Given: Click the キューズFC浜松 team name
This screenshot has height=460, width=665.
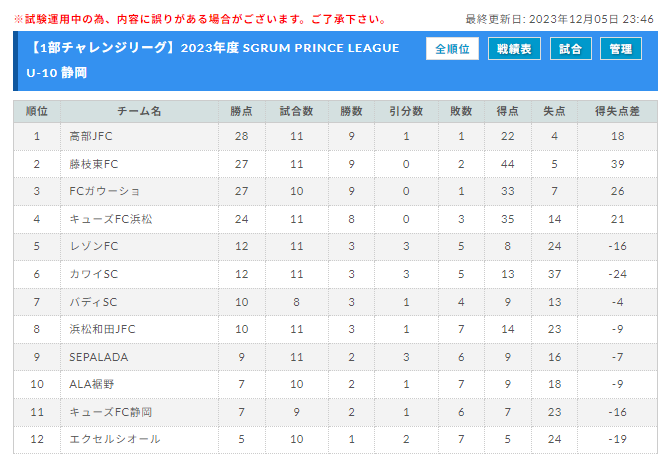Looking at the screenshot, I should click(111, 219).
